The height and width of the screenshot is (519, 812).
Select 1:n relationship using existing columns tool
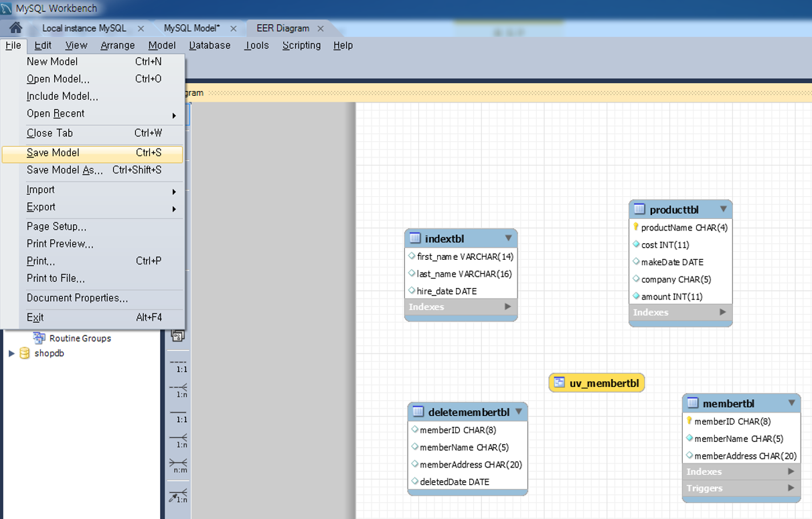(x=177, y=496)
